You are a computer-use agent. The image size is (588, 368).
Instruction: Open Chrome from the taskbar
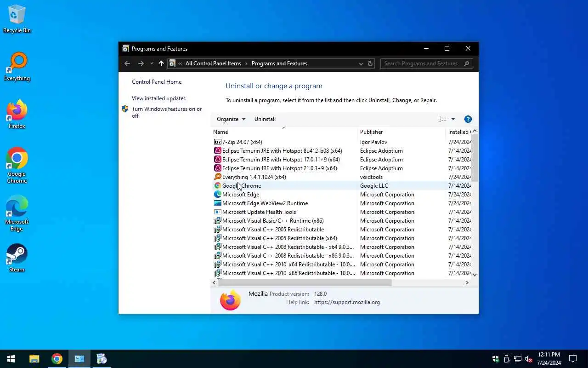(x=57, y=359)
